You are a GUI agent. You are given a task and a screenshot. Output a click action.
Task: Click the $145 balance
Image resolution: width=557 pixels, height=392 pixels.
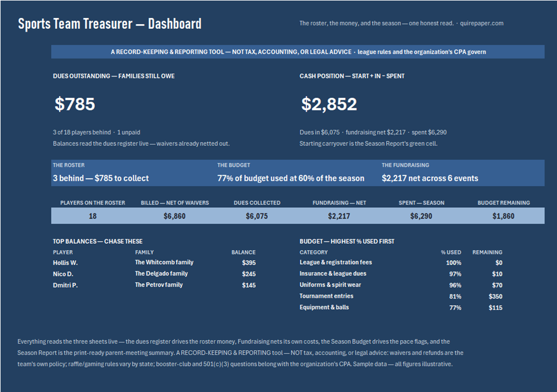tap(249, 285)
